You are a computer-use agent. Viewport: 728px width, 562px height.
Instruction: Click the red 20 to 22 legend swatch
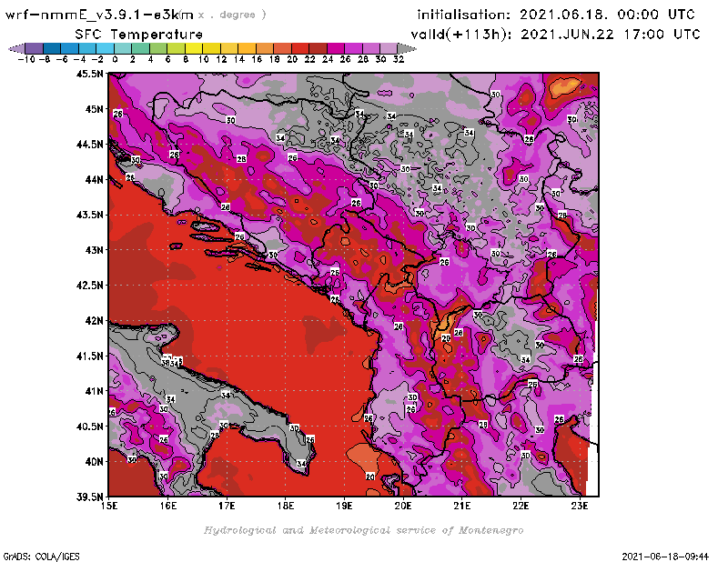click(300, 49)
